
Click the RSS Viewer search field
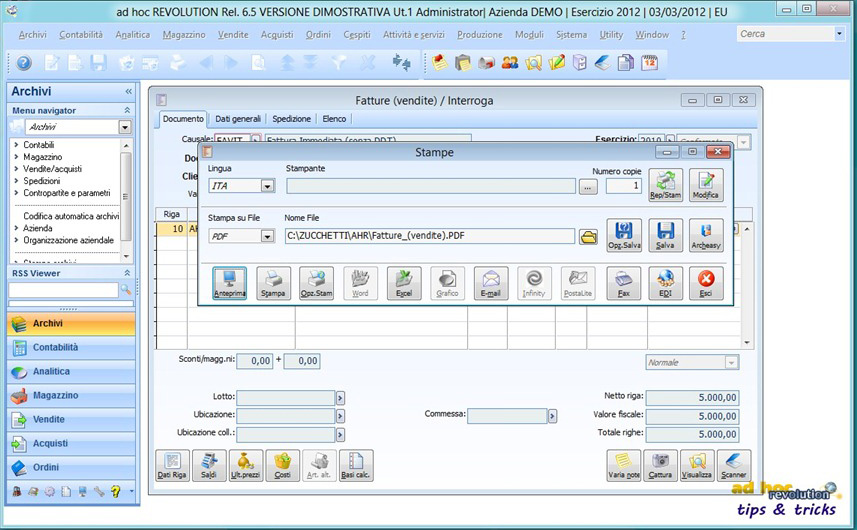click(x=63, y=290)
